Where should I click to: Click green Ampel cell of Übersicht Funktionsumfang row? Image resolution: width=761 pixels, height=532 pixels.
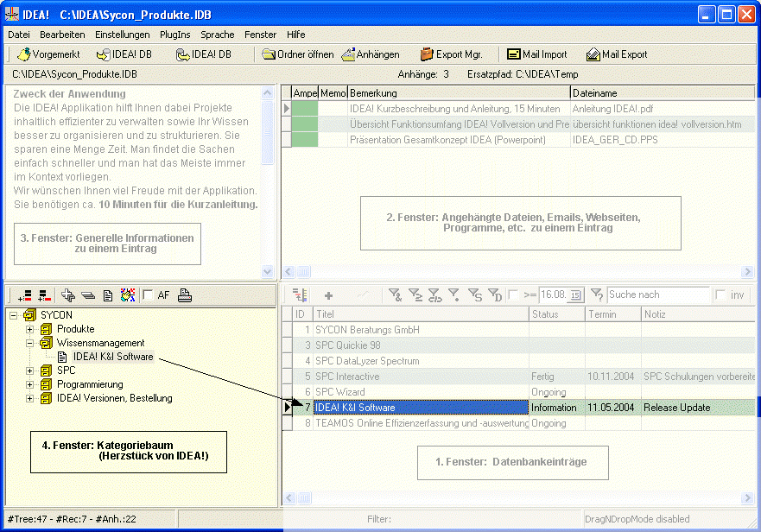(x=305, y=124)
